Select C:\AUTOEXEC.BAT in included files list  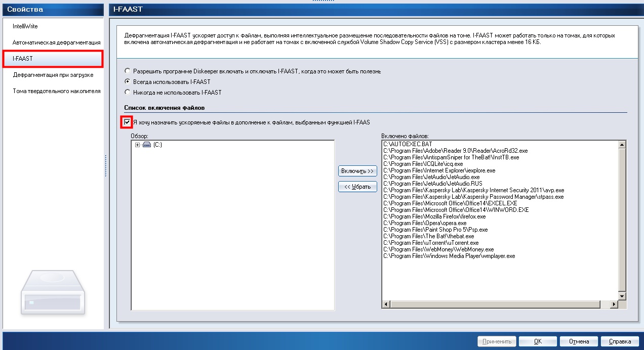click(x=408, y=144)
